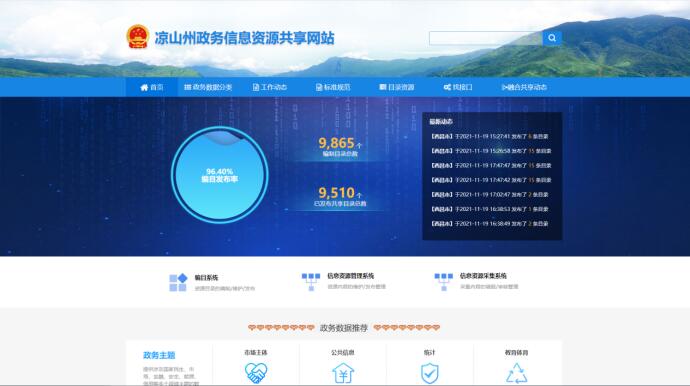The image size is (690, 386).
Task: Open the 目录资源 menu item
Action: click(396, 87)
